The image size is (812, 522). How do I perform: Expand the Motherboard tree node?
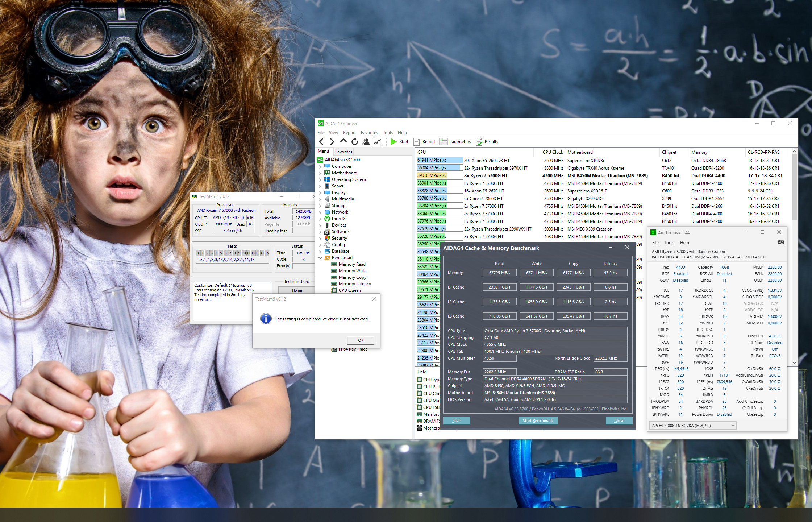(x=320, y=173)
